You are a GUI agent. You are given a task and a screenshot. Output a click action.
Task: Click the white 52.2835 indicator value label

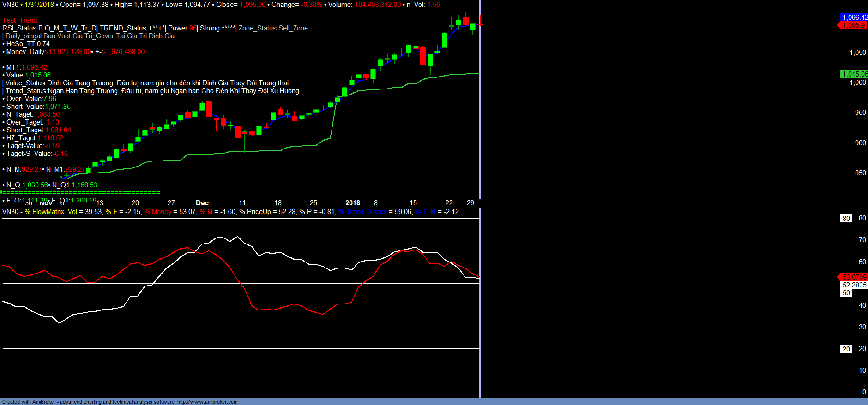coord(854,285)
